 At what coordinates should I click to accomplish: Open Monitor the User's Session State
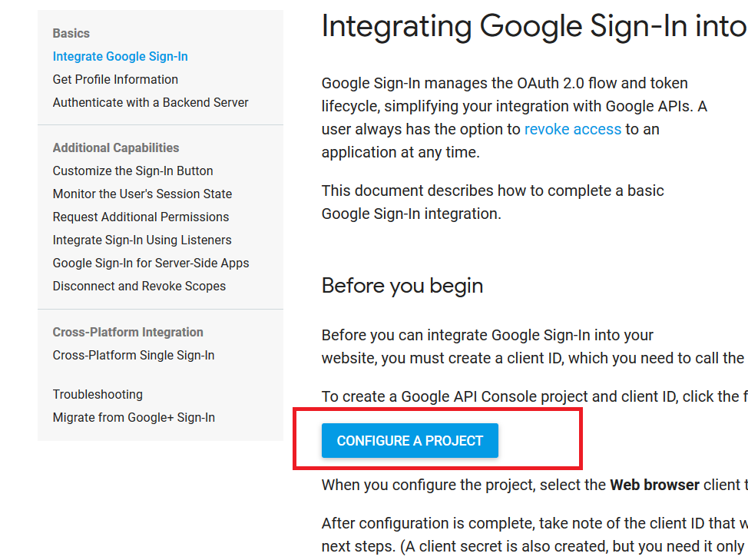[142, 194]
